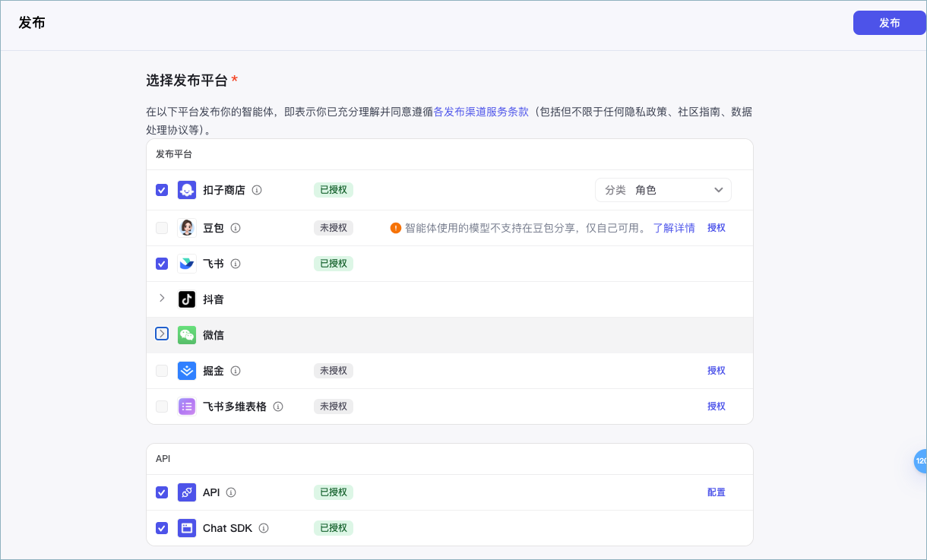
Task: Click 配置 link in API row
Action: click(x=717, y=492)
